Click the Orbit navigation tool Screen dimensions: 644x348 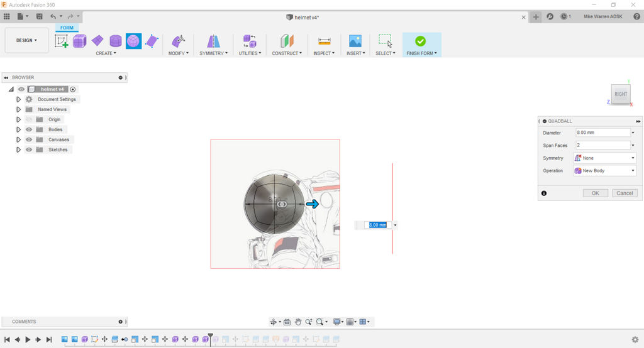(273, 322)
